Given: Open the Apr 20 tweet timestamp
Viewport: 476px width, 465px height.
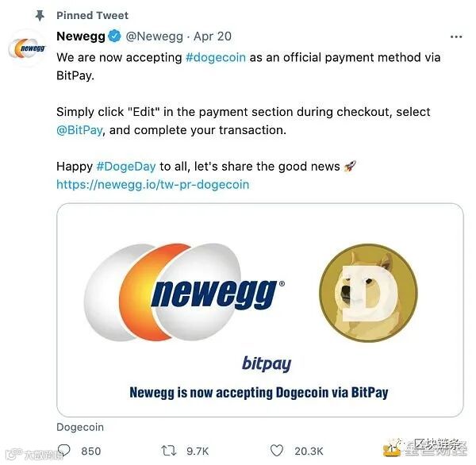Looking at the screenshot, I should (213, 37).
